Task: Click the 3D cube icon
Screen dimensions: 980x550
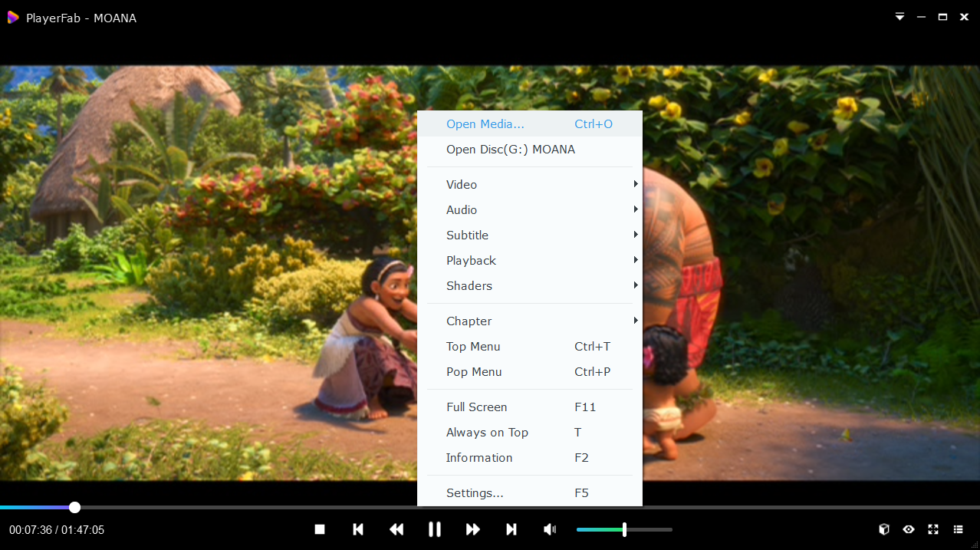Action: click(x=884, y=529)
